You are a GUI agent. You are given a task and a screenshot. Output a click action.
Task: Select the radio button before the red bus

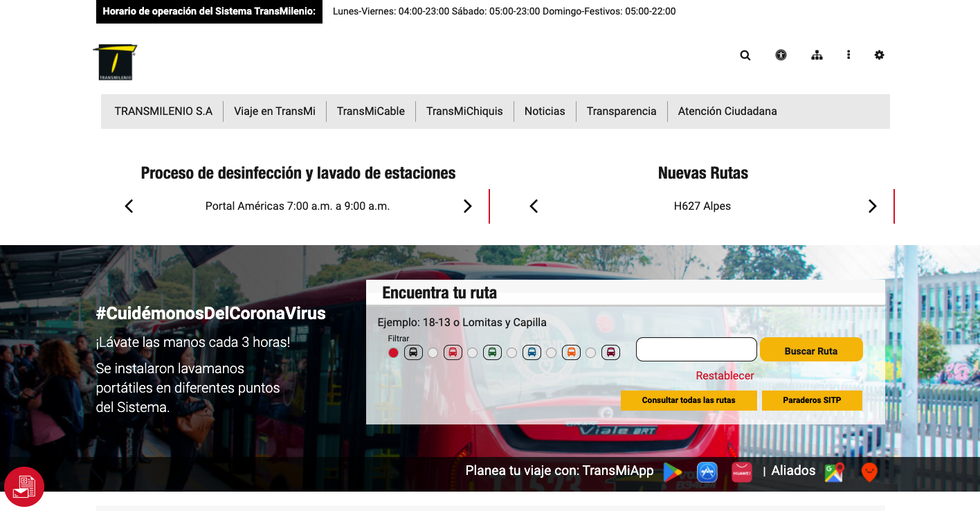pos(433,353)
